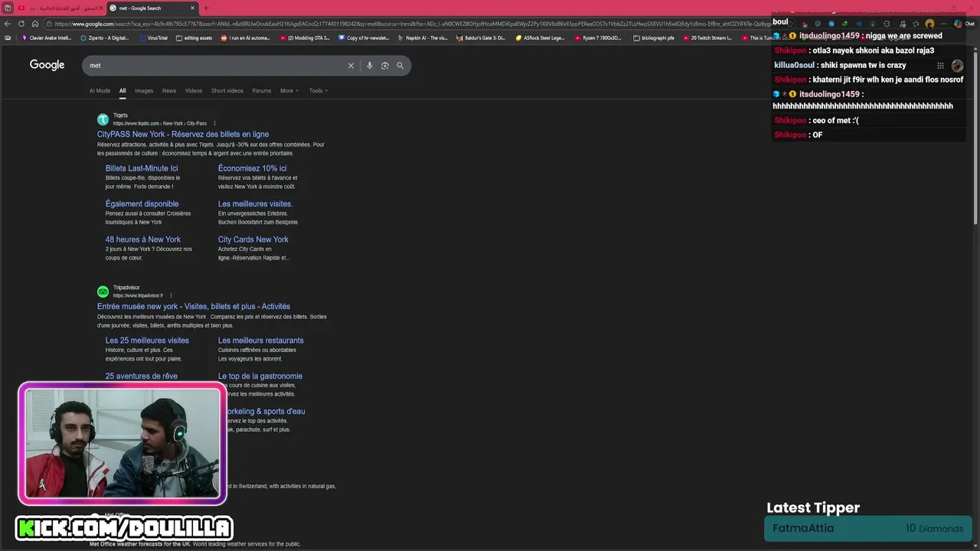980x551 pixels.
Task: Switch to the Videos tab
Action: point(194,91)
